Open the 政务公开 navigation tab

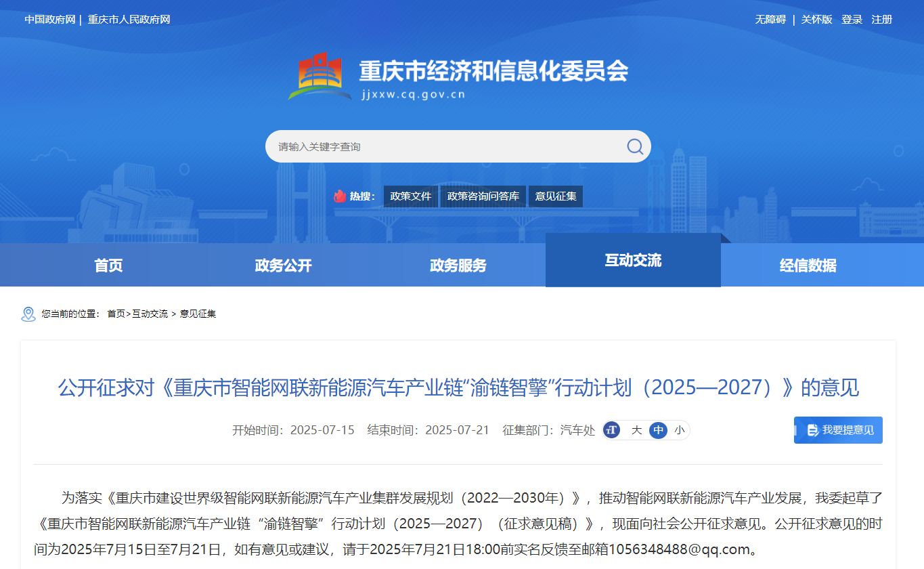point(283,266)
